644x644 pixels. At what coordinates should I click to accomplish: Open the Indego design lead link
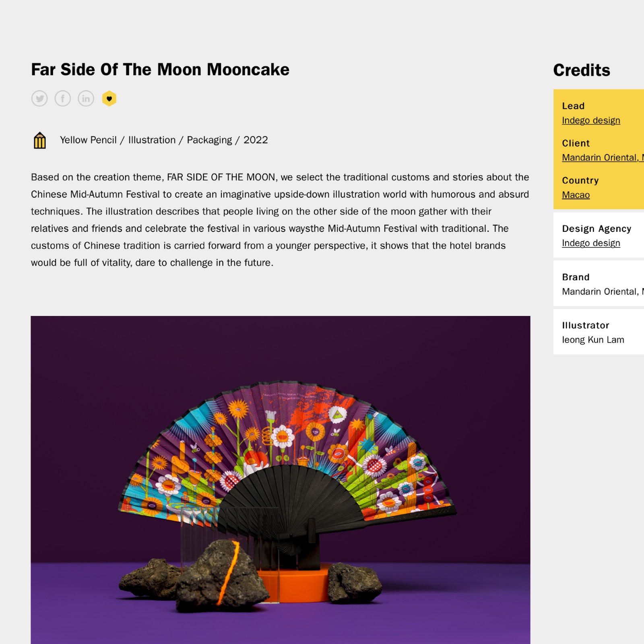tap(591, 120)
